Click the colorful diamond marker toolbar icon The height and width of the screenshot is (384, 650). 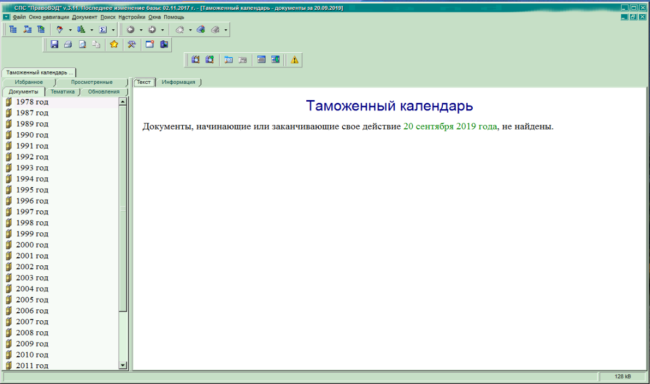click(60, 29)
